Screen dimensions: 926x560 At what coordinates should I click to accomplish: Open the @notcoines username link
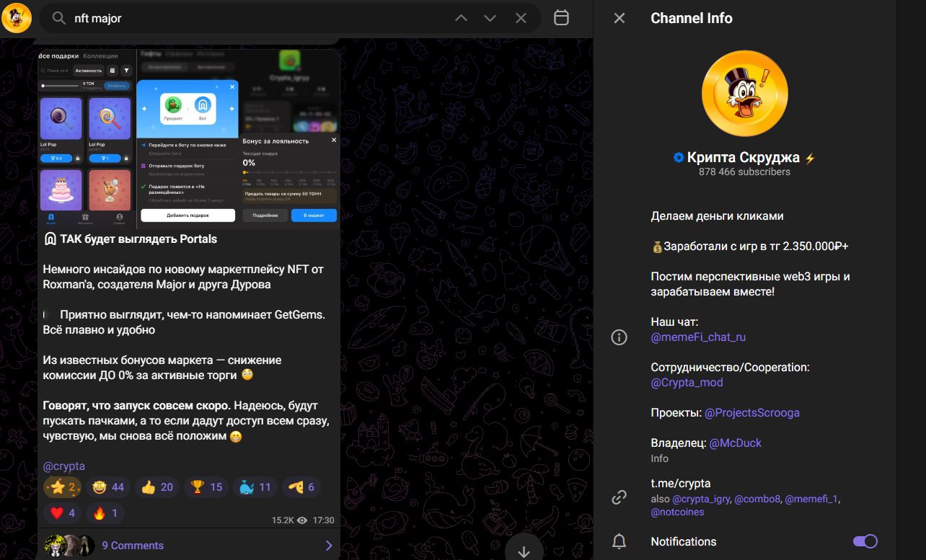coord(677,512)
